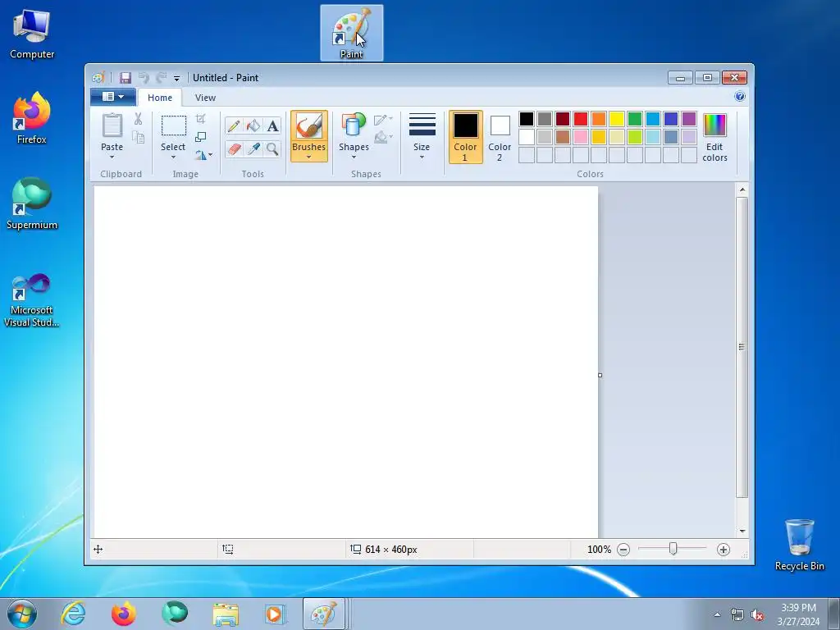The height and width of the screenshot is (630, 840).
Task: Pick the green color swatch
Action: click(x=635, y=119)
